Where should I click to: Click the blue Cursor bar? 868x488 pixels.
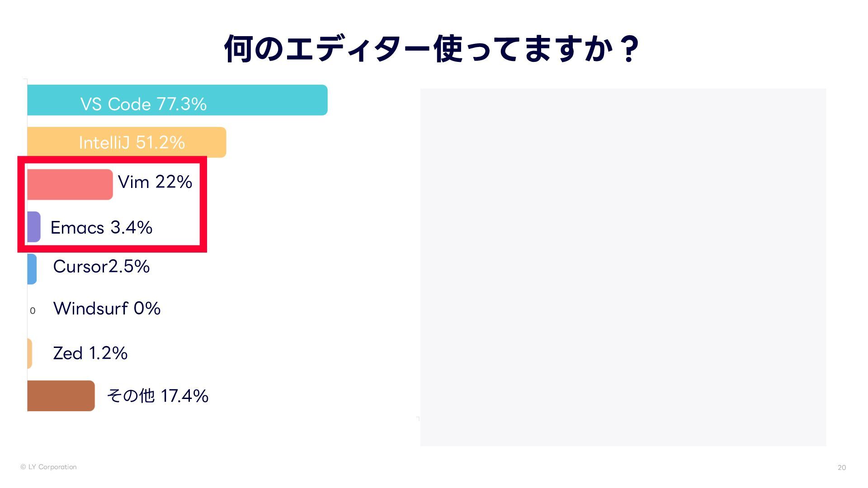pyautogui.click(x=32, y=269)
